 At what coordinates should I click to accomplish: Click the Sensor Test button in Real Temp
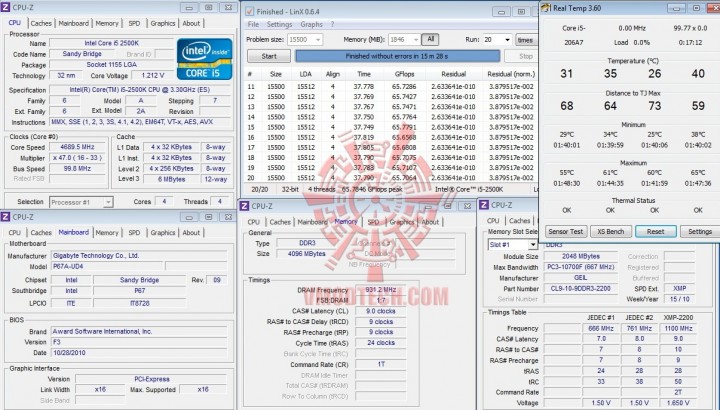point(566,231)
